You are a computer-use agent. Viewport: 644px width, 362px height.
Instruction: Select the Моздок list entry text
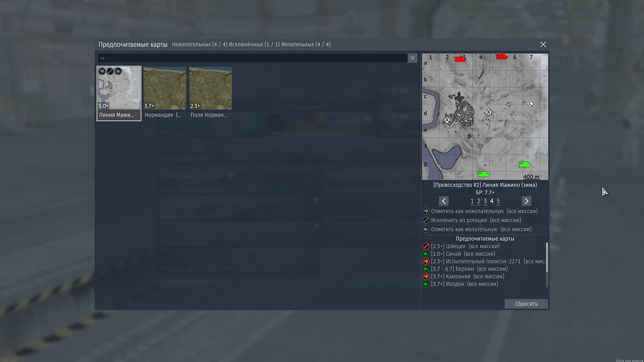tap(464, 284)
